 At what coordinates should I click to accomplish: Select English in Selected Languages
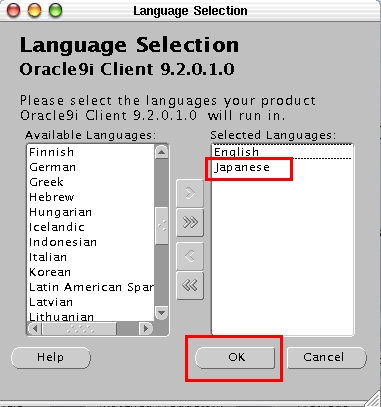point(282,152)
